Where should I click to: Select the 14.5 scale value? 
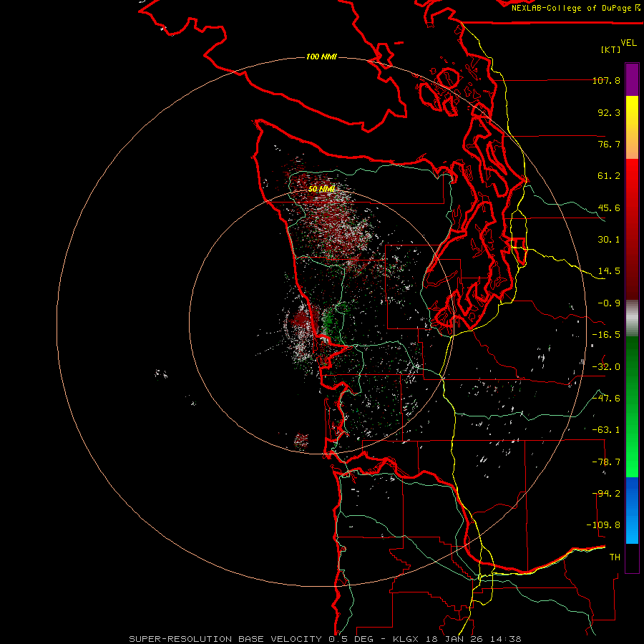tap(609, 271)
